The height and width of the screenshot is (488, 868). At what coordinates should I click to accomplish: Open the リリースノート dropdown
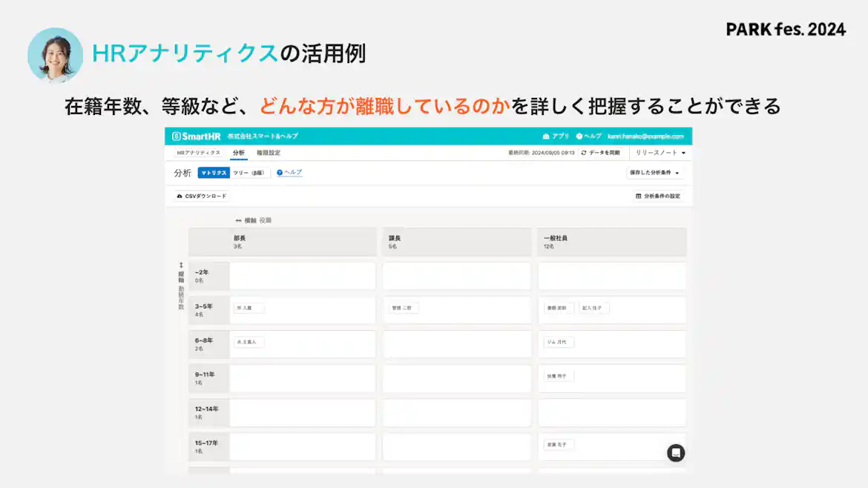click(658, 153)
